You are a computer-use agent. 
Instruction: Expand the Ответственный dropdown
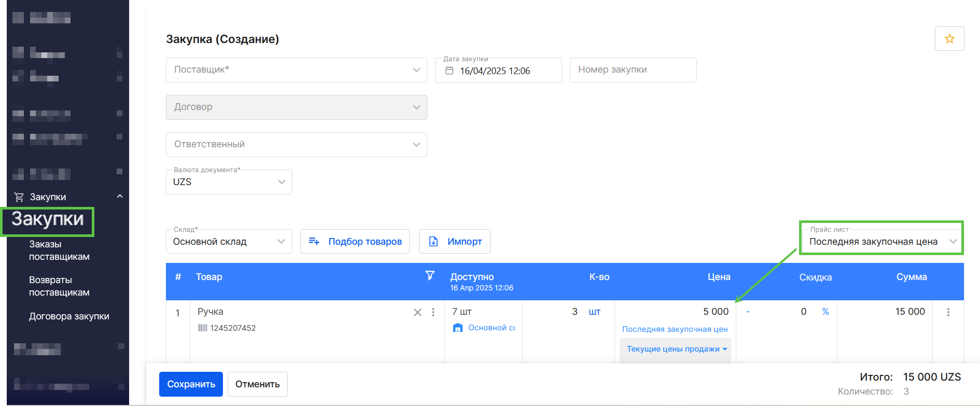tap(296, 145)
